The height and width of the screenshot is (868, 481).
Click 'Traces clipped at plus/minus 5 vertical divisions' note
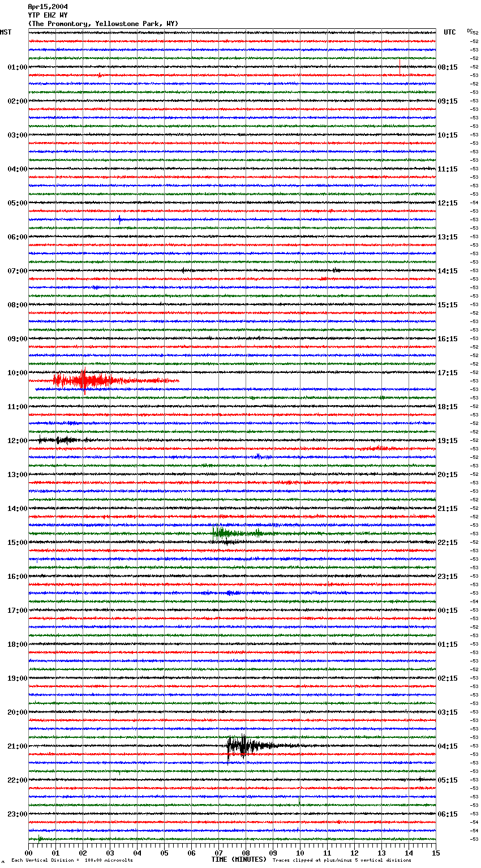click(342, 860)
